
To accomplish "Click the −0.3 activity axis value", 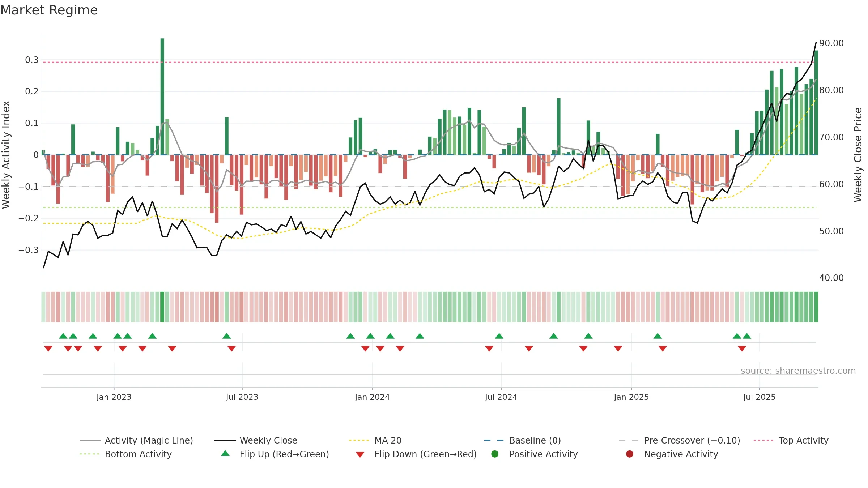I will pos(29,250).
